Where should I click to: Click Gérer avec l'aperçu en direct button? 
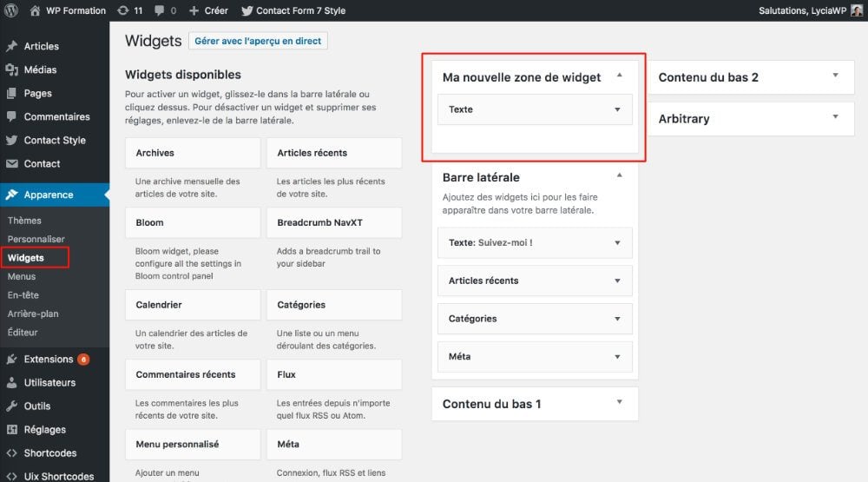pyautogui.click(x=258, y=41)
